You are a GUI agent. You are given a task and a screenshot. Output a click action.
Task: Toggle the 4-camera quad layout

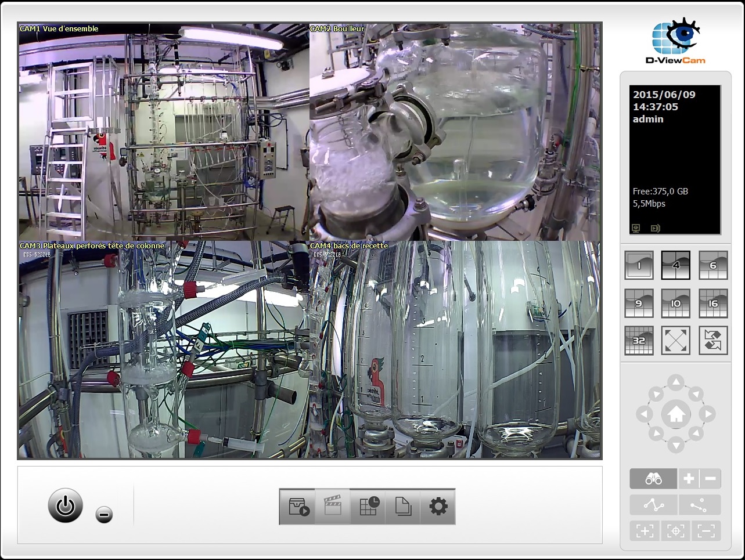[675, 265]
